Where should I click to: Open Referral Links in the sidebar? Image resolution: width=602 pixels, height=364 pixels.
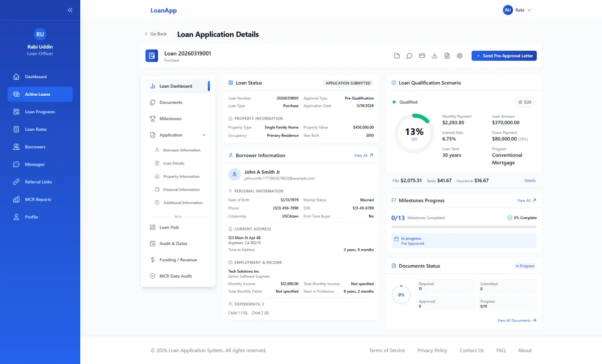tap(38, 182)
